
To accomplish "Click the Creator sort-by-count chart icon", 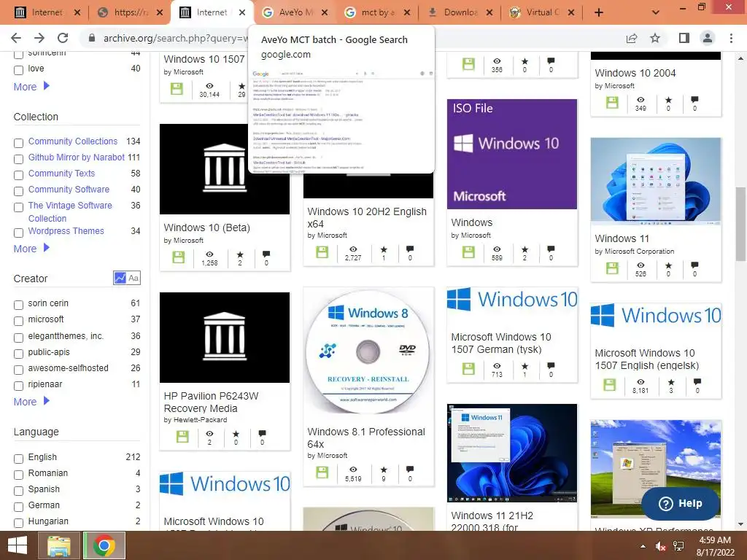I will [x=120, y=278].
